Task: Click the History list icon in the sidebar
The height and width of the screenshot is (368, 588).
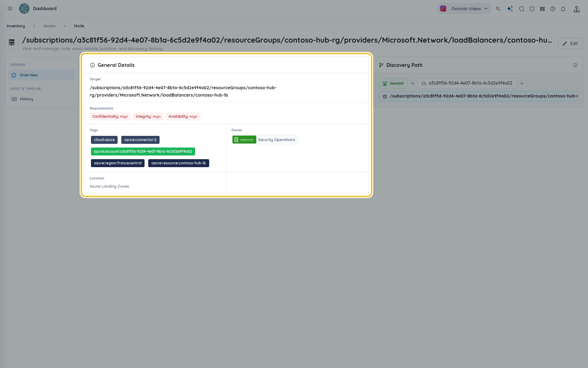Action: coord(14,99)
